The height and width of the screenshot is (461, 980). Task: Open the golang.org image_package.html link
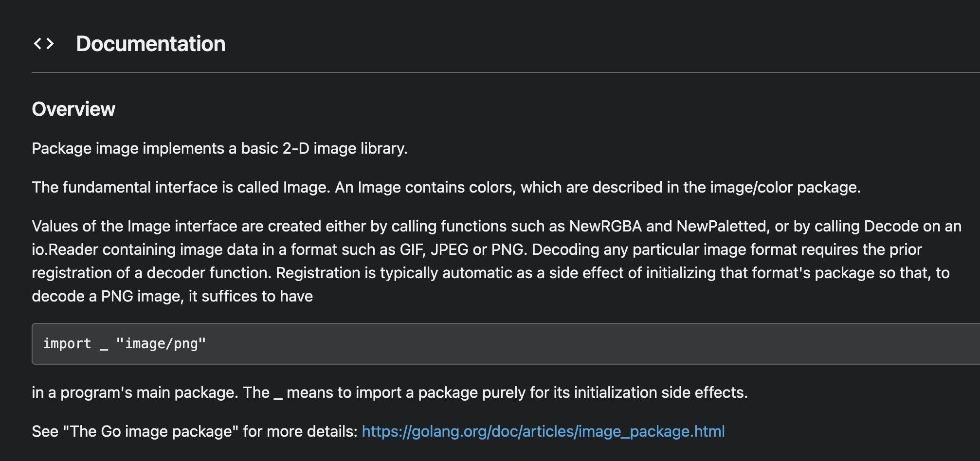[x=543, y=431]
